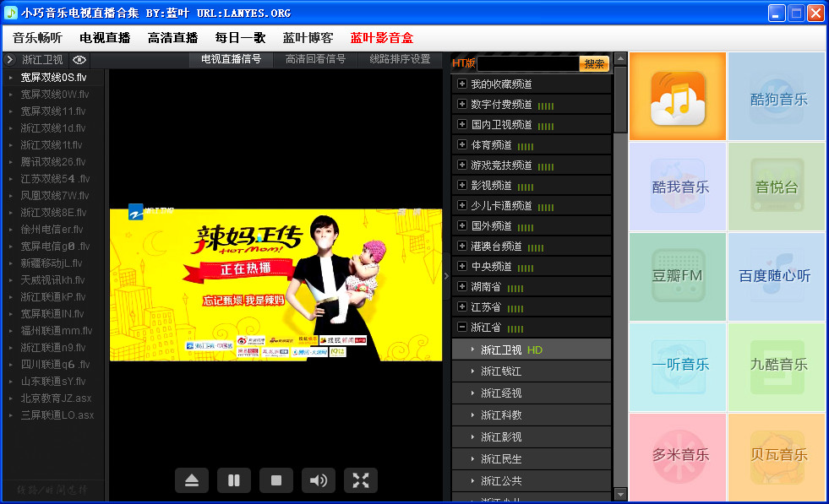
Task: Mute the volume with the speaker icon
Action: tap(318, 480)
